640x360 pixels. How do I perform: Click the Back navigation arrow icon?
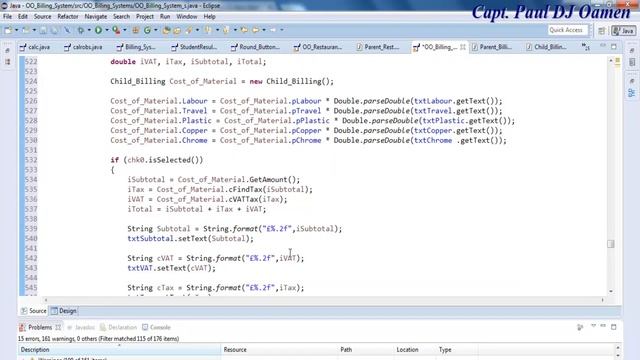click(256, 30)
